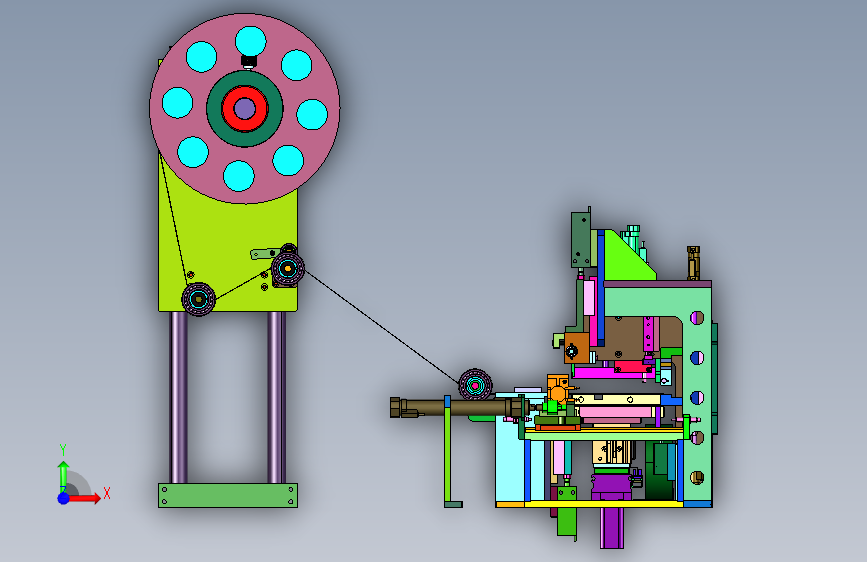Select the green base plate of reel stand

tap(228, 495)
